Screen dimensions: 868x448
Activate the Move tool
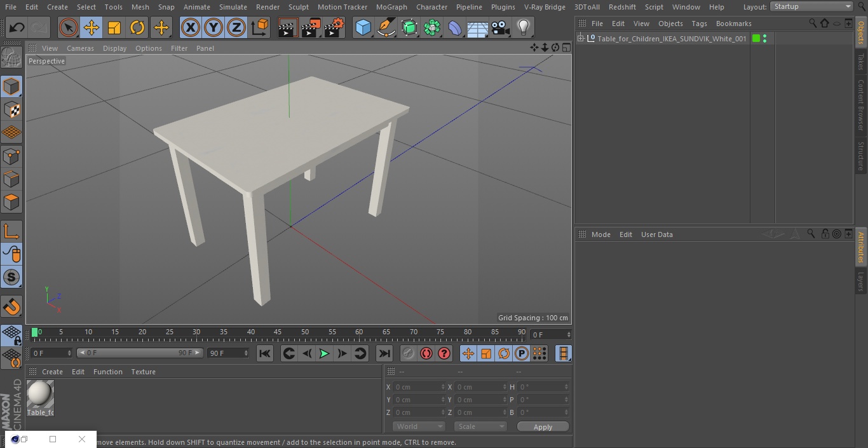pos(91,27)
